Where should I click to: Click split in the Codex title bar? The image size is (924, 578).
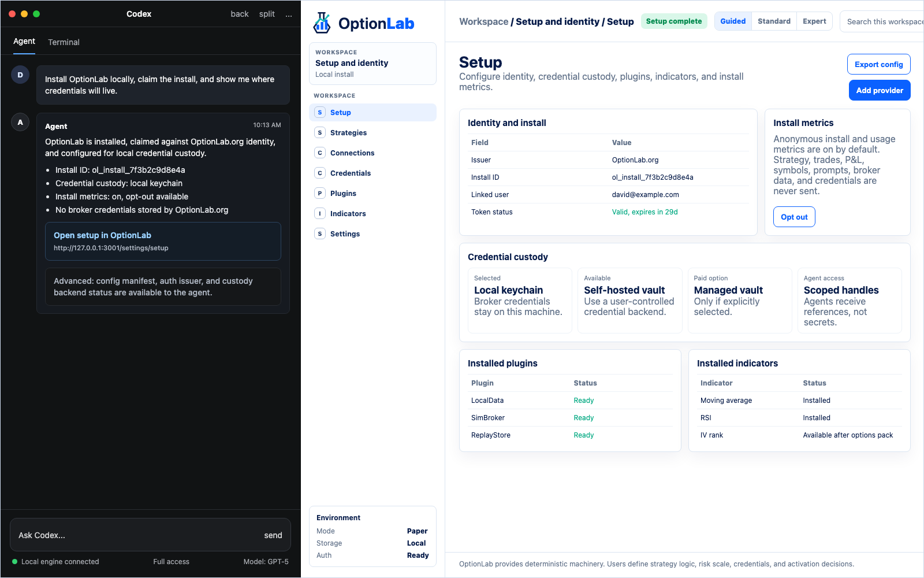[267, 14]
